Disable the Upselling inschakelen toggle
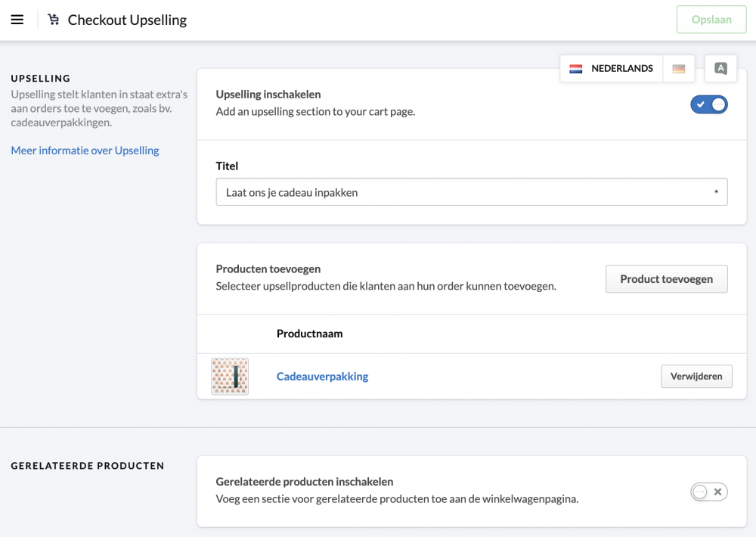The height and width of the screenshot is (537, 756). [x=708, y=104]
